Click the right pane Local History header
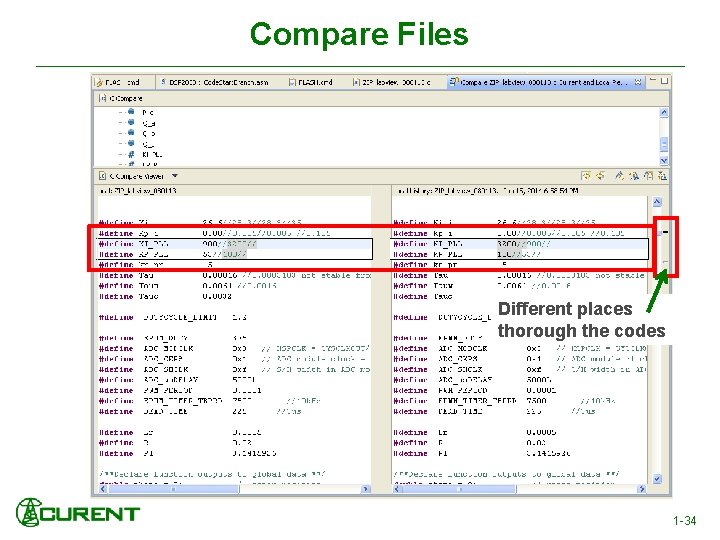 coord(488,191)
